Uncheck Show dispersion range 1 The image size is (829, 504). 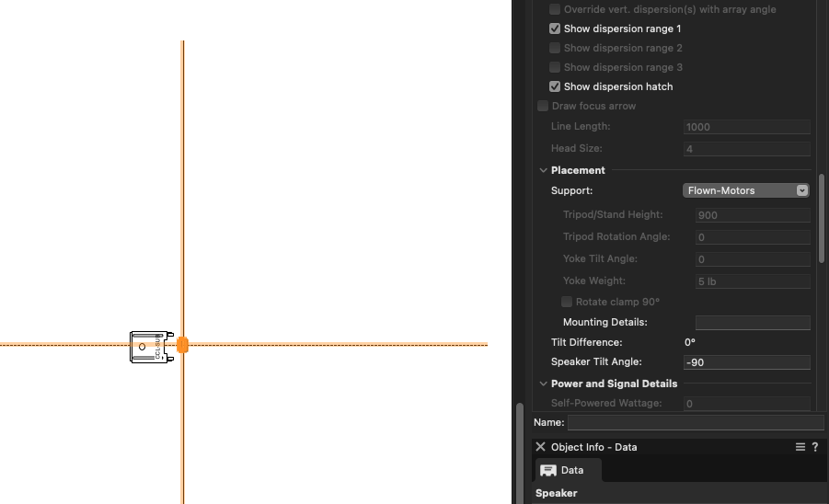(555, 29)
